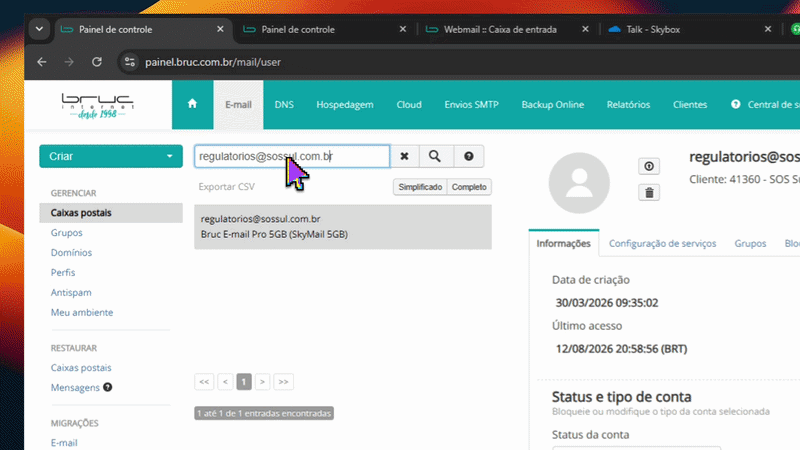Reload the page with the refresh icon
The width and height of the screenshot is (800, 450).
[96, 62]
